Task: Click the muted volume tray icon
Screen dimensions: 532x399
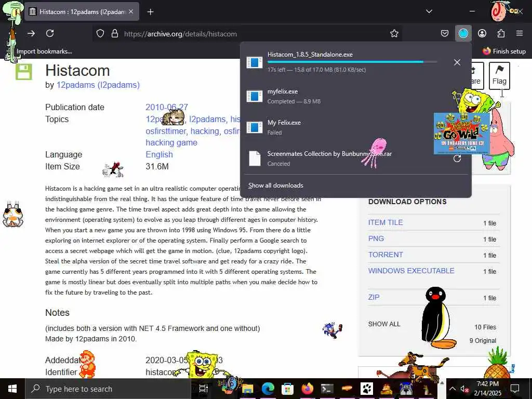Action: pos(464,389)
